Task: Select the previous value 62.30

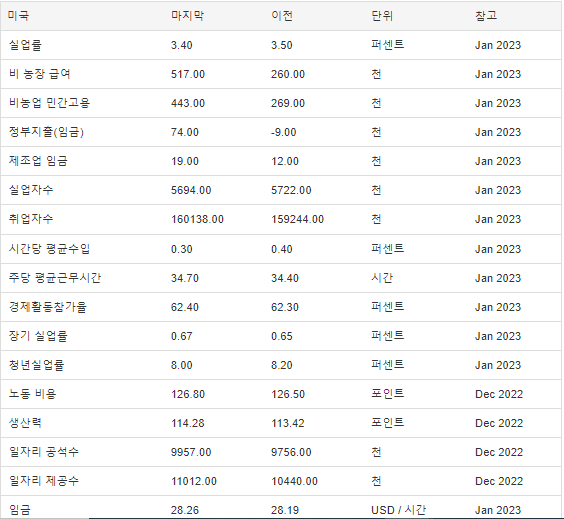Action: (285, 307)
